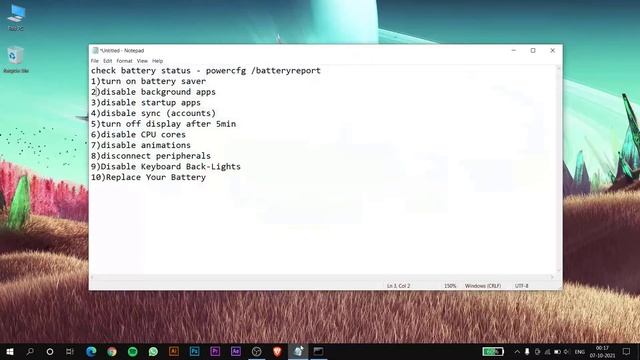Launch Adobe Illustrator from taskbar
640x360 pixels.
[x=174, y=351]
